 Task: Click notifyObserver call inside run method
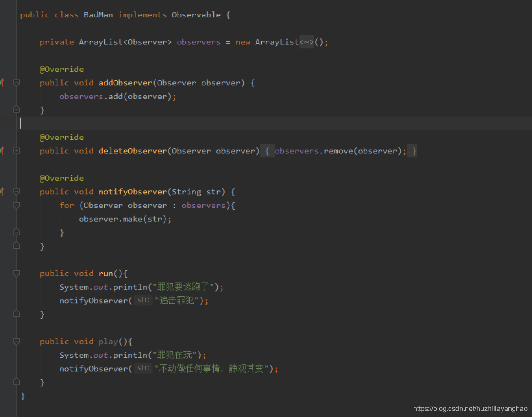94,300
